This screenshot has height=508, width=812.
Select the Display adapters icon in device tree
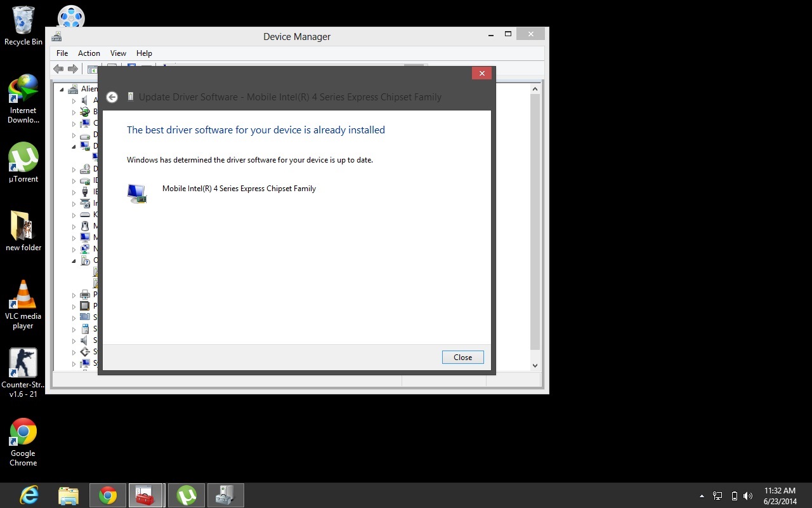tap(84, 146)
